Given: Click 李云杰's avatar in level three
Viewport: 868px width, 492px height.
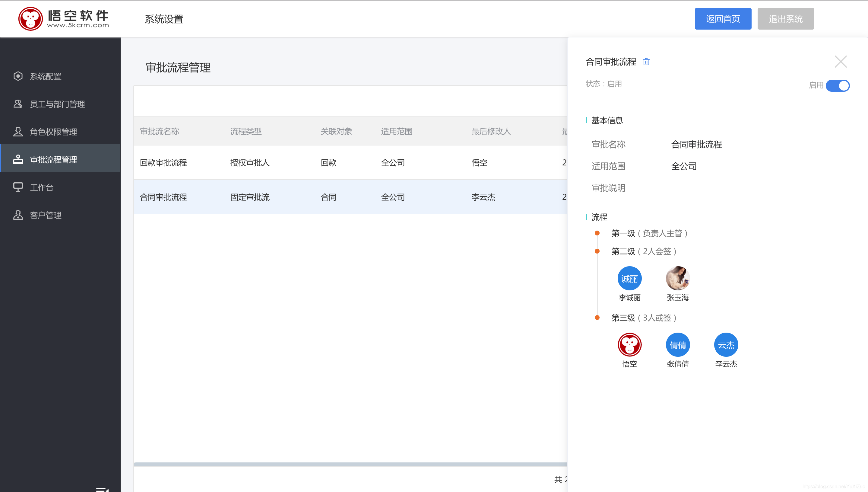Looking at the screenshot, I should click(726, 344).
